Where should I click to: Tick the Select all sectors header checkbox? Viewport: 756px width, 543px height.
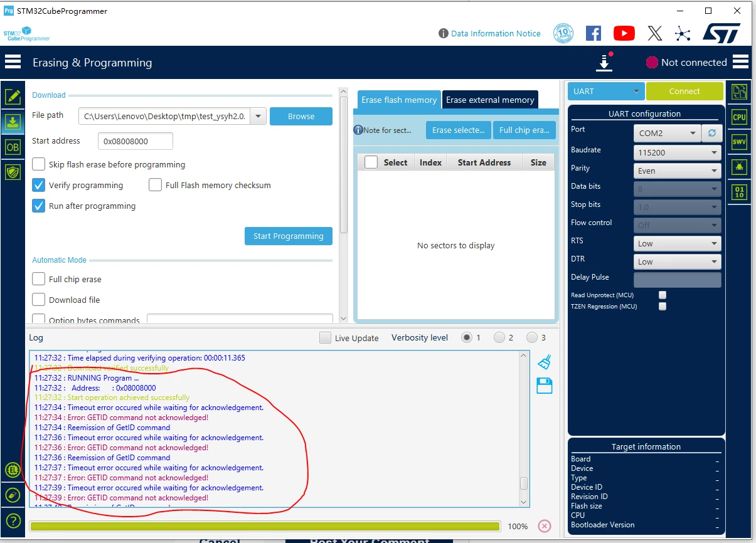tap(371, 162)
